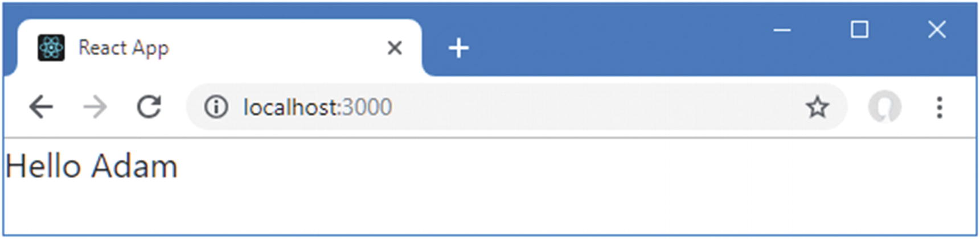Click the localhost text in the address bar
Image resolution: width=980 pixels, height=239 pixels.
pos(290,107)
